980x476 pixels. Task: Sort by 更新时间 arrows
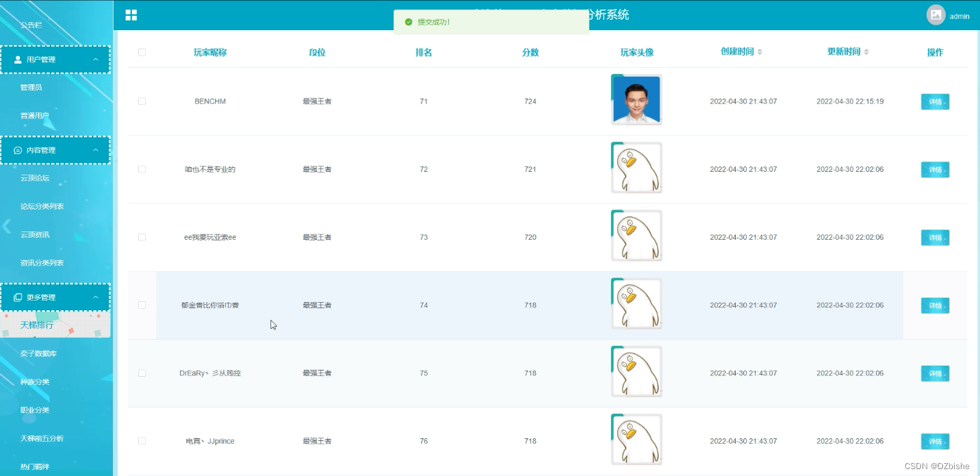866,52
